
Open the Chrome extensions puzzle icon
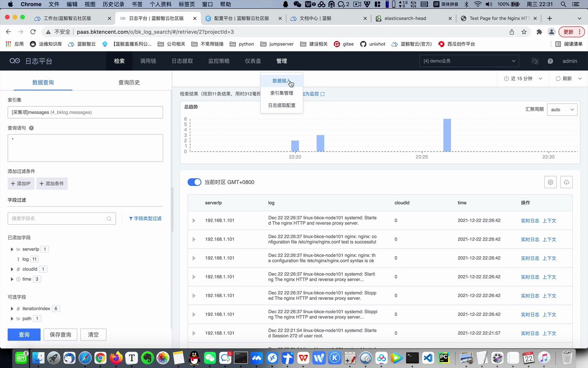tap(539, 32)
